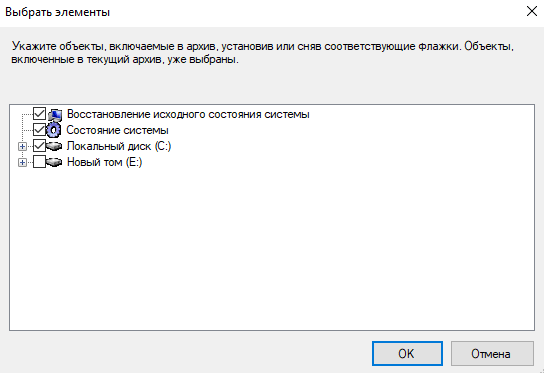Select the Восстановление исходного состояния системы item label
This screenshot has width=544, height=373.
188,114
